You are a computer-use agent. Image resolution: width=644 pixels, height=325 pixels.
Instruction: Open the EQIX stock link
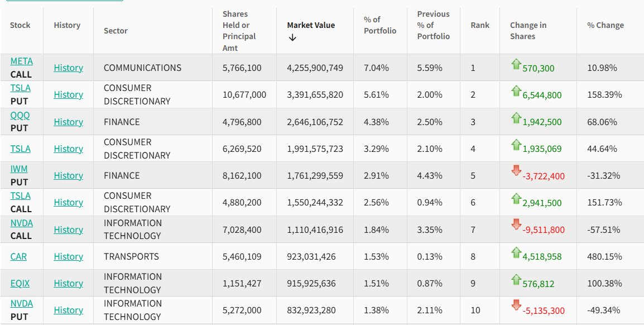click(20, 283)
